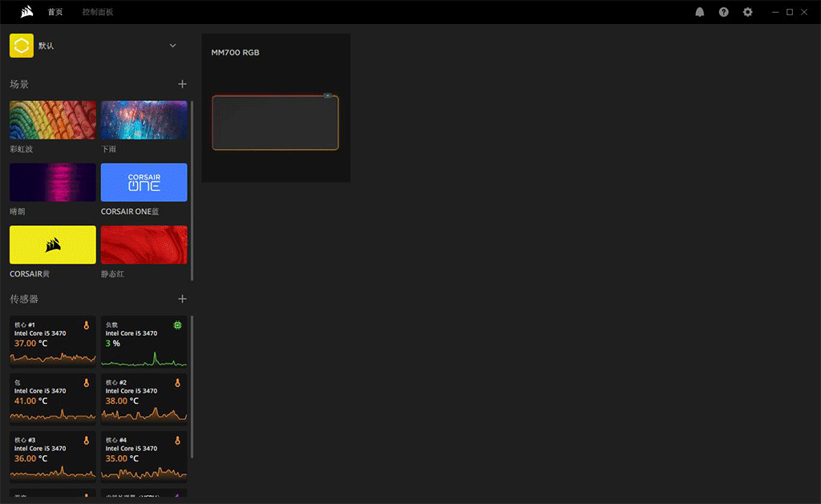Select the 彩虹波 rainbow wave scene
821x504 pixels.
(53, 120)
